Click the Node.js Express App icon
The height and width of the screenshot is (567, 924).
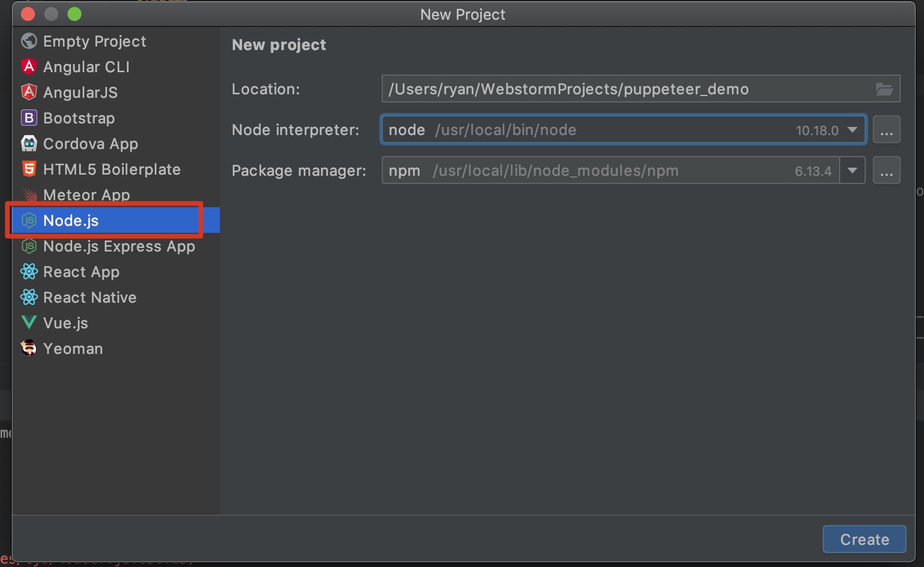point(29,246)
